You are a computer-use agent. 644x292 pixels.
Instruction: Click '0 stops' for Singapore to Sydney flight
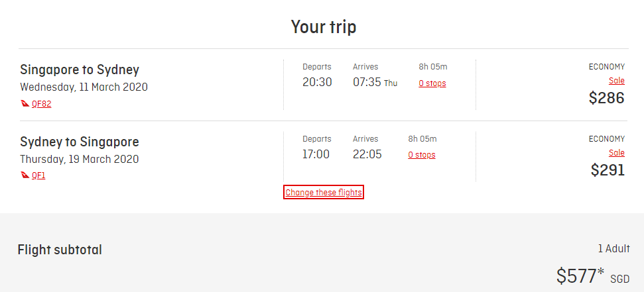click(432, 83)
